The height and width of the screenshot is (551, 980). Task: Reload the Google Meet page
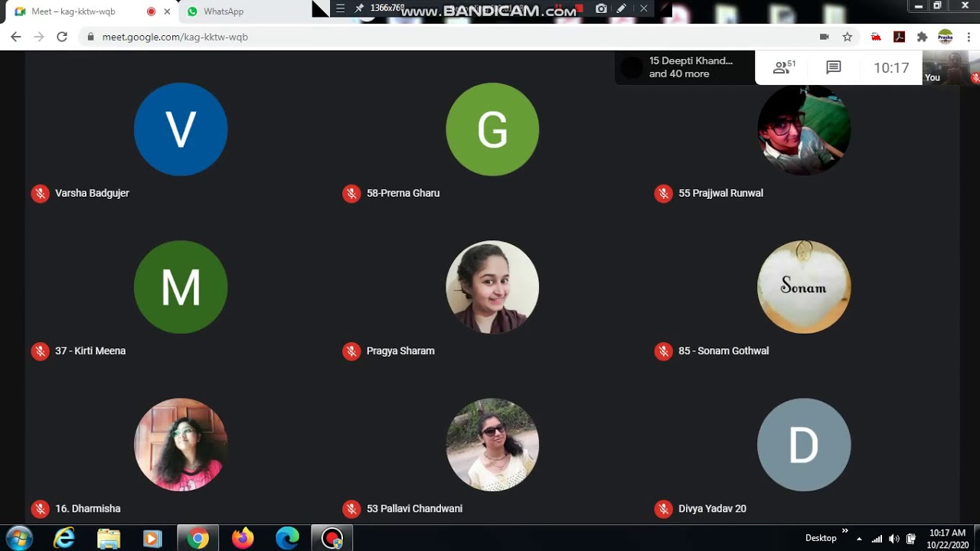click(62, 37)
